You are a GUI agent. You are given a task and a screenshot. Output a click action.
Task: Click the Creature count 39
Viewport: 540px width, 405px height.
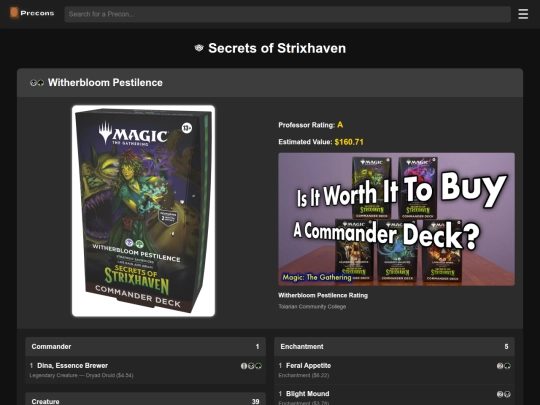tap(255, 402)
